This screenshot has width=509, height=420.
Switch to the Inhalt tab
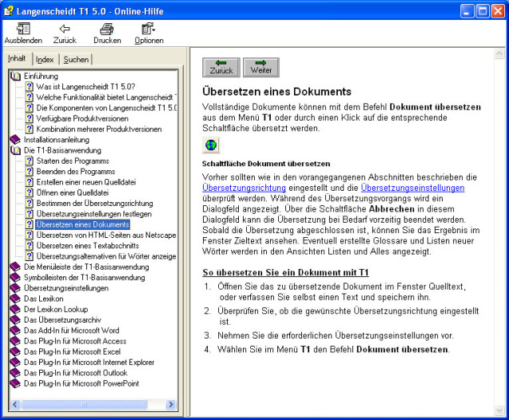17,58
